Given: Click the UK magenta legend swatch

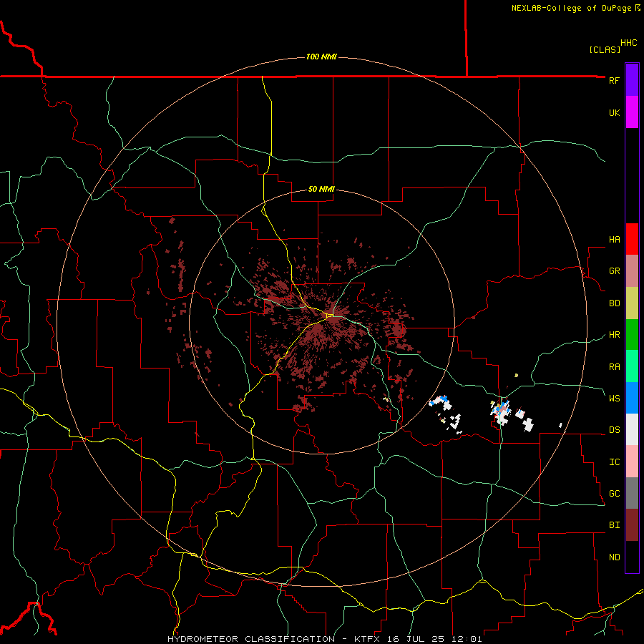Looking at the screenshot, I should click(x=632, y=112).
